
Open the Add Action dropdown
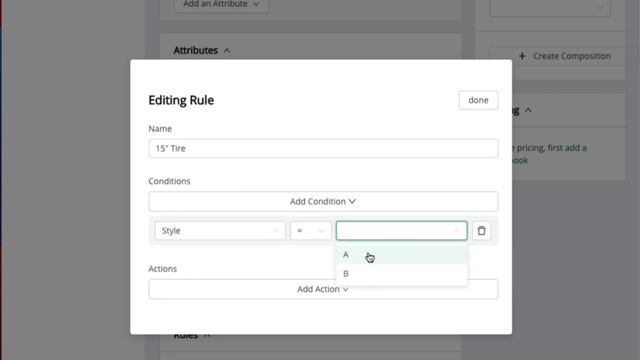tap(323, 289)
